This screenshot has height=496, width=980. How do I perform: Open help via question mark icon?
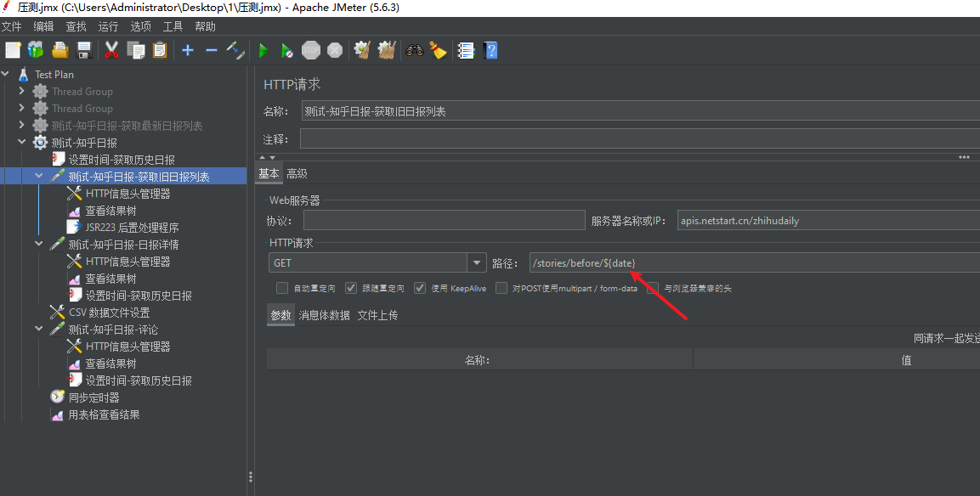coord(490,50)
